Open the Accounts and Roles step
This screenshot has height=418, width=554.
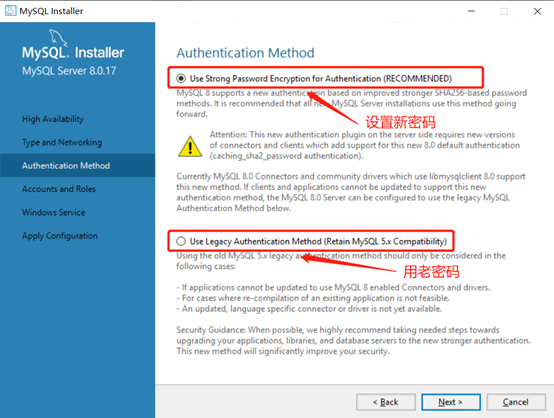click(x=59, y=189)
